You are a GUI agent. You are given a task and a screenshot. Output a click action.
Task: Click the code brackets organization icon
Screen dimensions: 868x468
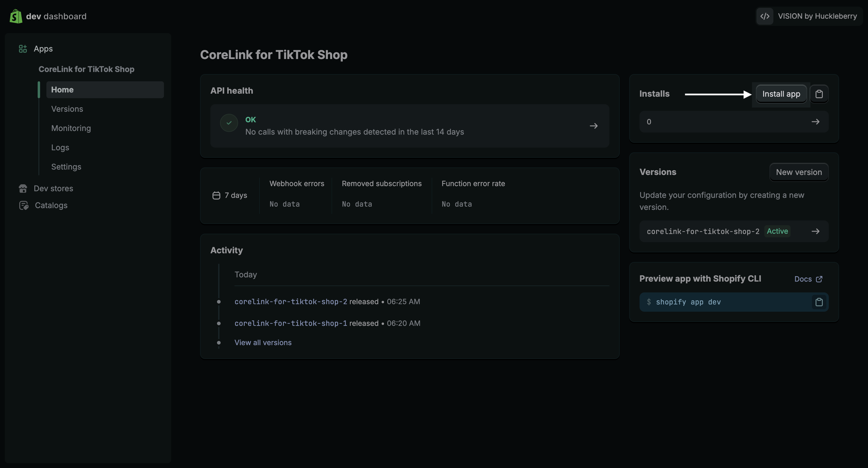pos(765,16)
